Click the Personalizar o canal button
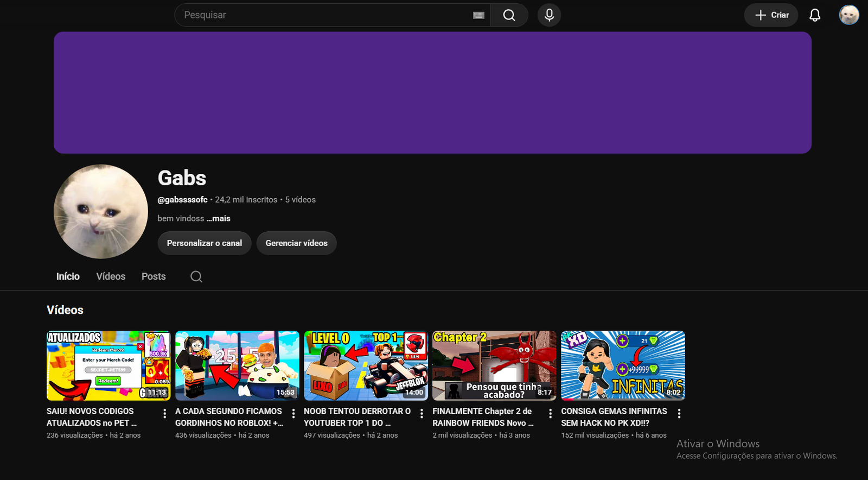This screenshot has width=868, height=480. point(205,243)
